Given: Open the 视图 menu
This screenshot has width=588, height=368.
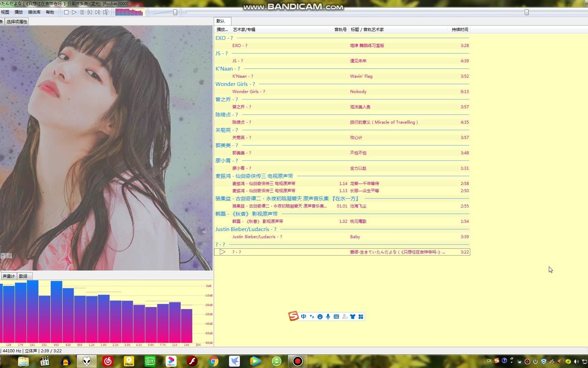Looking at the screenshot, I should pos(5,12).
